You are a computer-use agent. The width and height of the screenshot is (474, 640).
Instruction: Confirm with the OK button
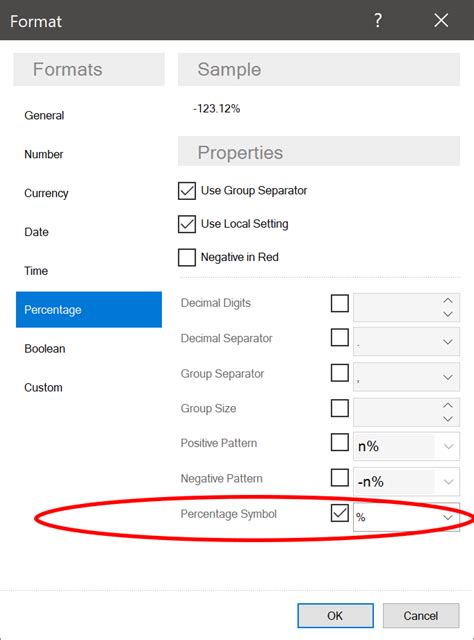tap(335, 616)
